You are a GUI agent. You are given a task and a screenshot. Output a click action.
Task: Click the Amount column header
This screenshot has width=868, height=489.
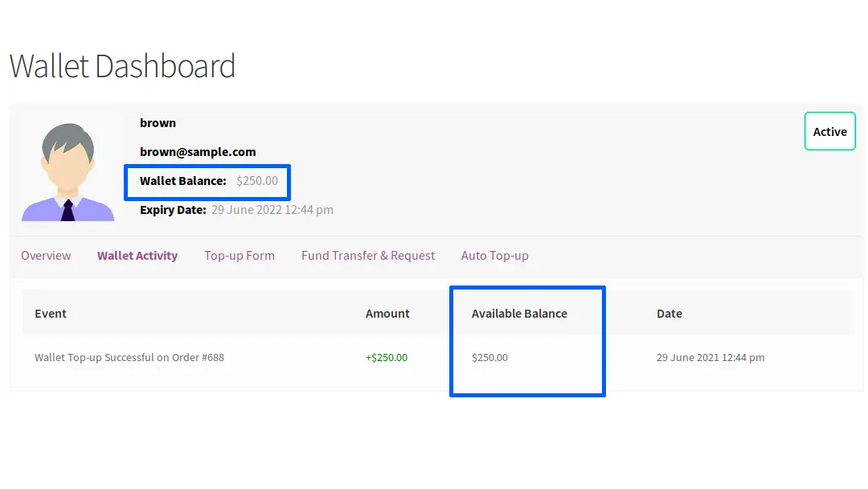coord(387,314)
